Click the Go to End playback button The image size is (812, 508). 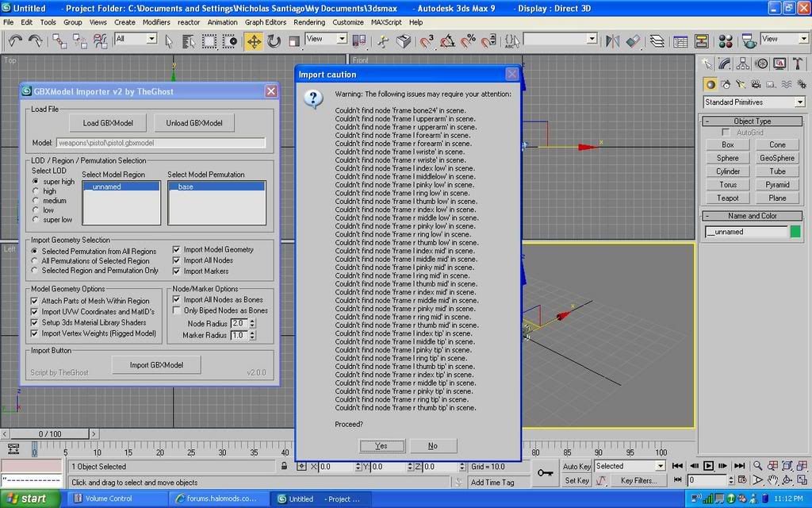740,465
